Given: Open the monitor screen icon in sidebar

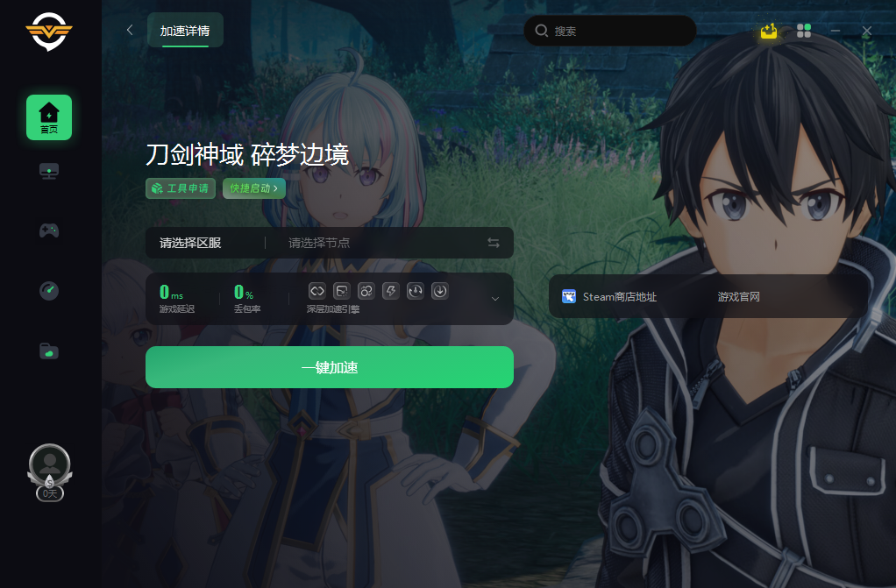Looking at the screenshot, I should click(49, 171).
